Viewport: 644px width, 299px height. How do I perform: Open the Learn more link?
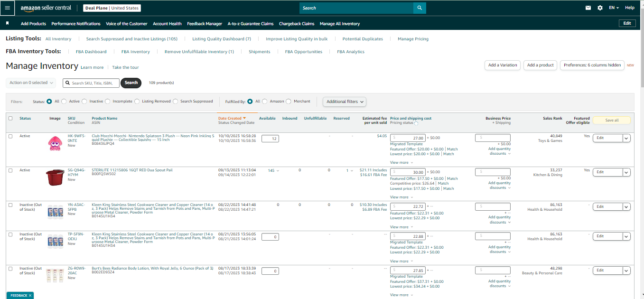coord(92,67)
